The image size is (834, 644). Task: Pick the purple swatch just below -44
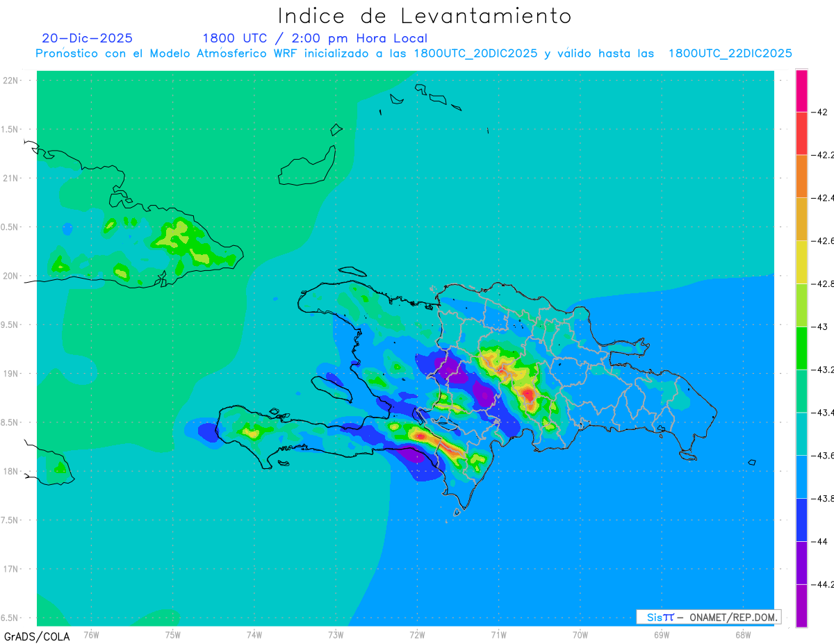[801, 563]
